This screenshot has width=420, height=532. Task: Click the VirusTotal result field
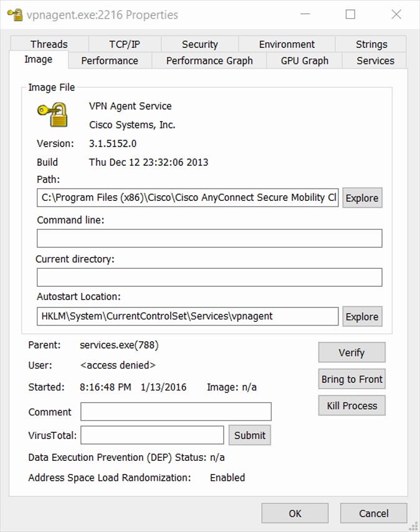152,435
